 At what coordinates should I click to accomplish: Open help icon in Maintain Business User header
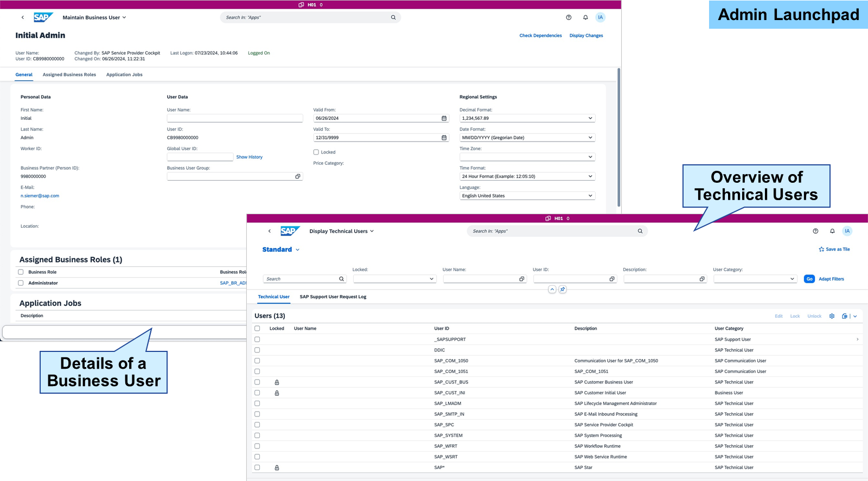[569, 17]
